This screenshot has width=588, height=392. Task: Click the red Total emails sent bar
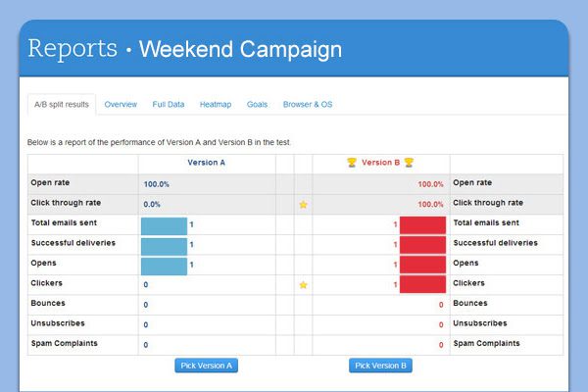click(422, 225)
